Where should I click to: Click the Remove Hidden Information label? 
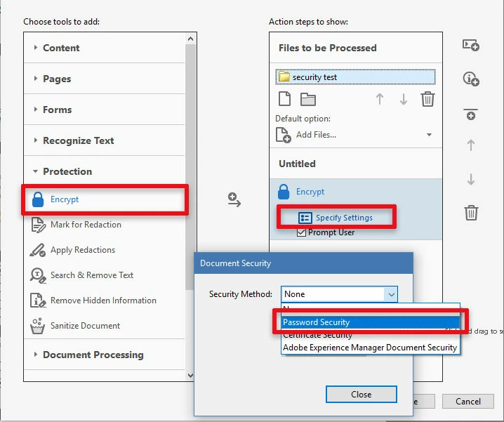click(x=103, y=301)
